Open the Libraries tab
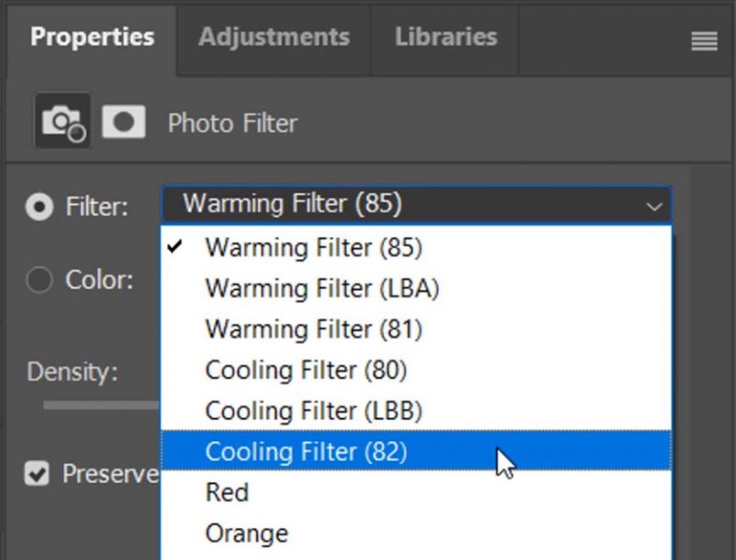Image resolution: width=736 pixels, height=560 pixels. [444, 37]
